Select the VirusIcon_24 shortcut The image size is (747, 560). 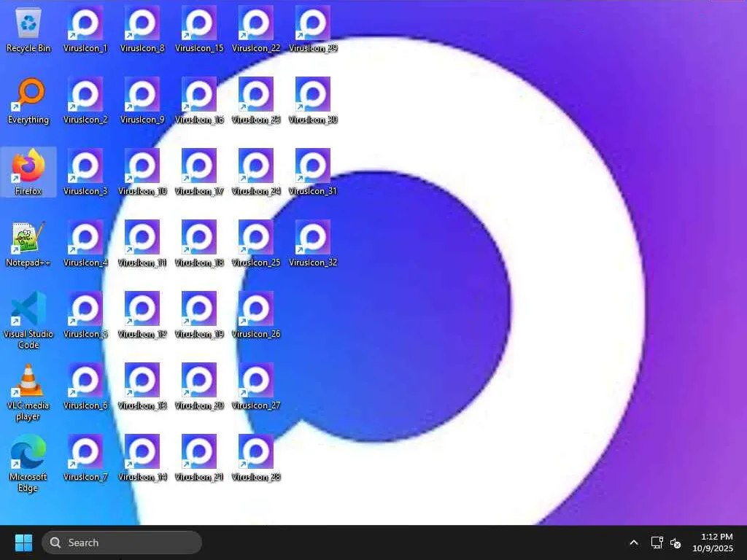(256, 172)
